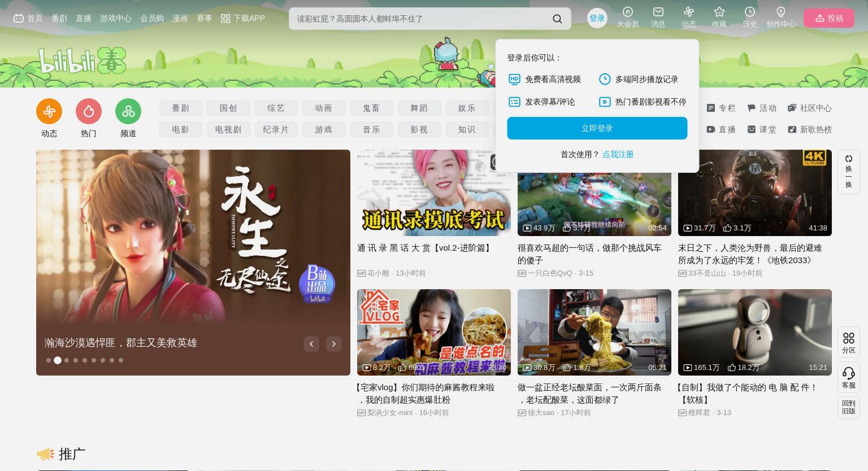Open the robot 电脑配件 video thumbnail
The image size is (868, 471).
click(755, 332)
